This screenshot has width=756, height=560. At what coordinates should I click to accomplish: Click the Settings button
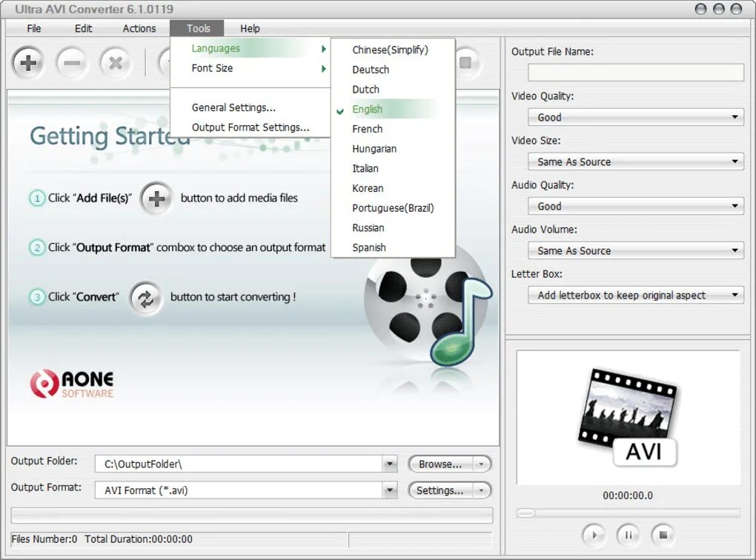(x=440, y=490)
